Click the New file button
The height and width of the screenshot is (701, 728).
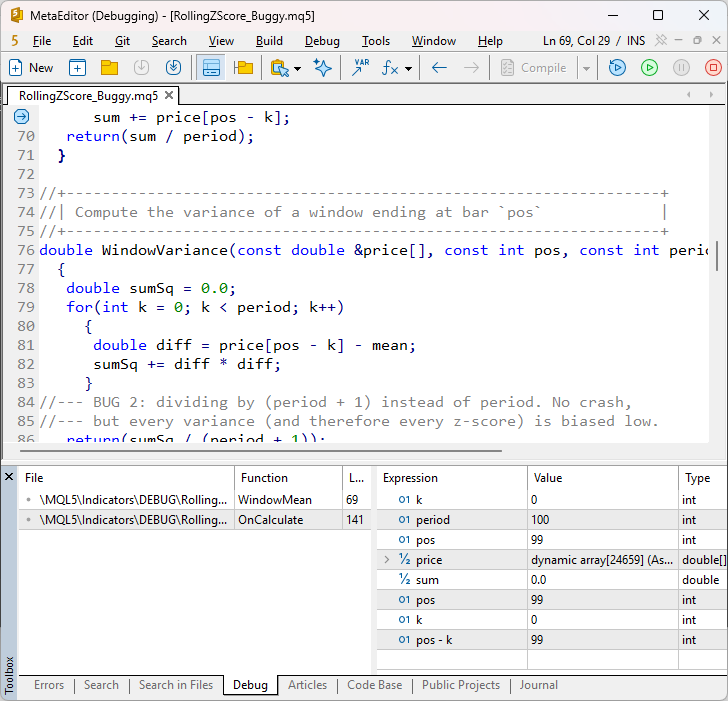[x=31, y=68]
